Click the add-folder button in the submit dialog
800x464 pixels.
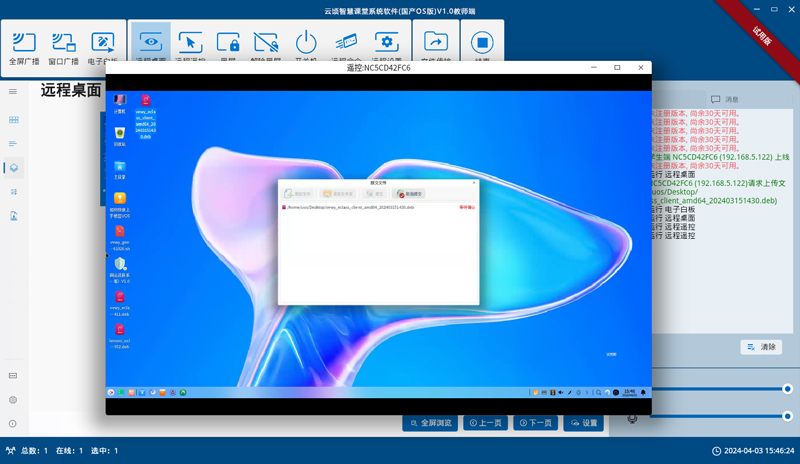click(338, 194)
